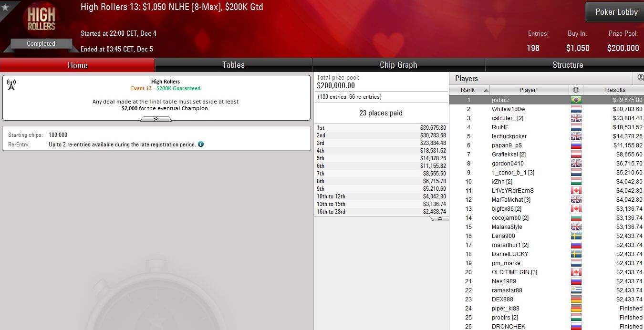Click the Canada flag beside L1VeYRdrEamS
This screenshot has width=644, height=330.
tap(576, 191)
